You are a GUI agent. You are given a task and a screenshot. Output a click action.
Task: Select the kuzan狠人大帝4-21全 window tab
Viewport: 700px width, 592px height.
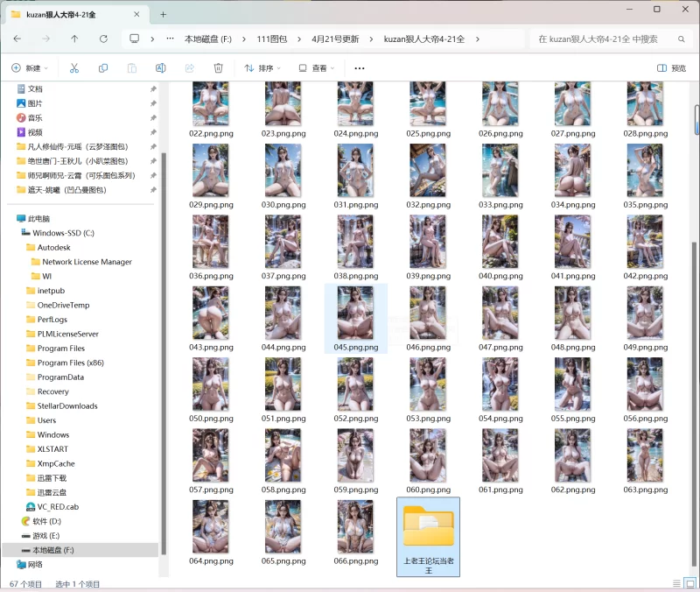pyautogui.click(x=70, y=14)
